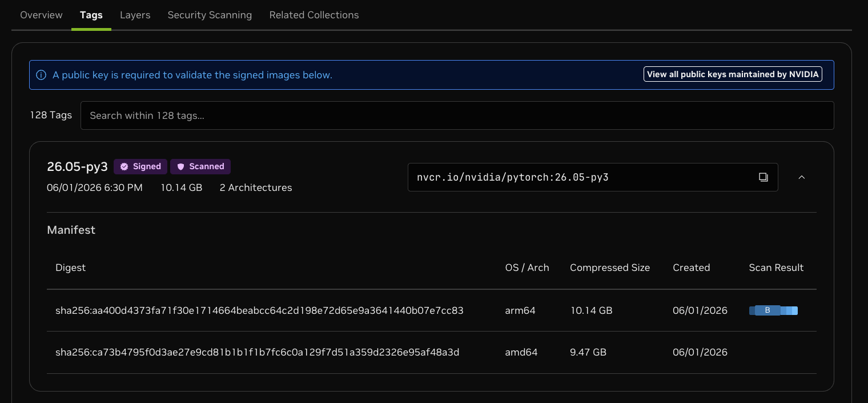Click the OS / Arch column header

pos(527,268)
